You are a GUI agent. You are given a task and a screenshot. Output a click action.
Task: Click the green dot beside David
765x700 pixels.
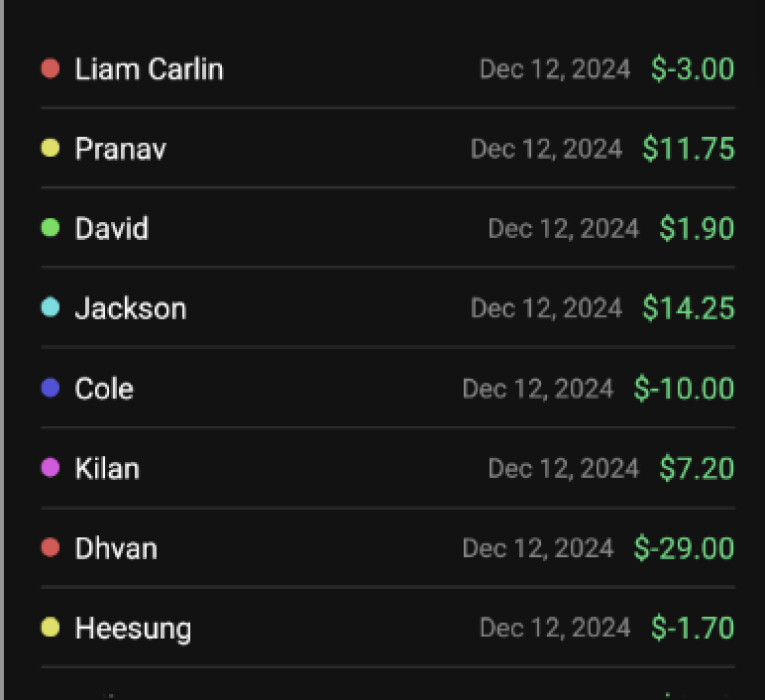coord(51,227)
